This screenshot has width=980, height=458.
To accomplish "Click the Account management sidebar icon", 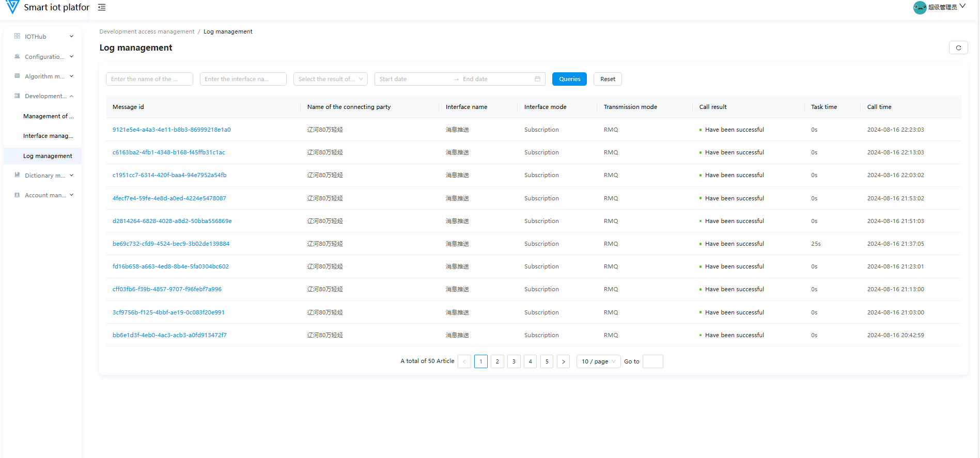I will 17,195.
